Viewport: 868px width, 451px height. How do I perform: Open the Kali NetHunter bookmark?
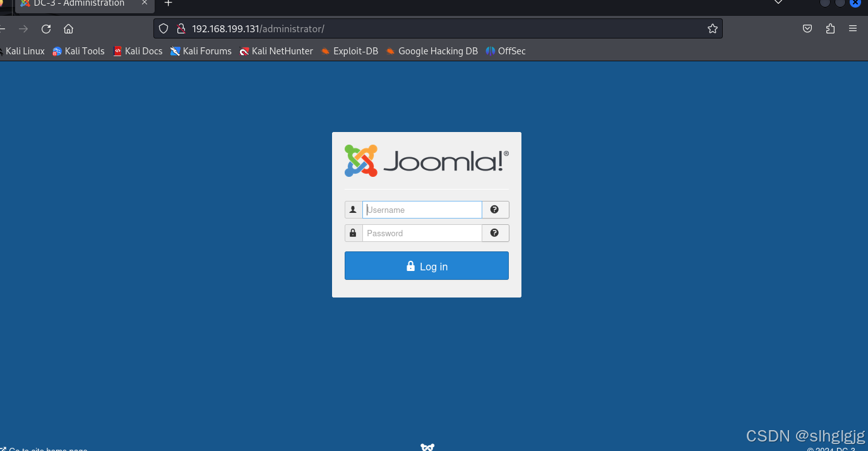pos(276,51)
